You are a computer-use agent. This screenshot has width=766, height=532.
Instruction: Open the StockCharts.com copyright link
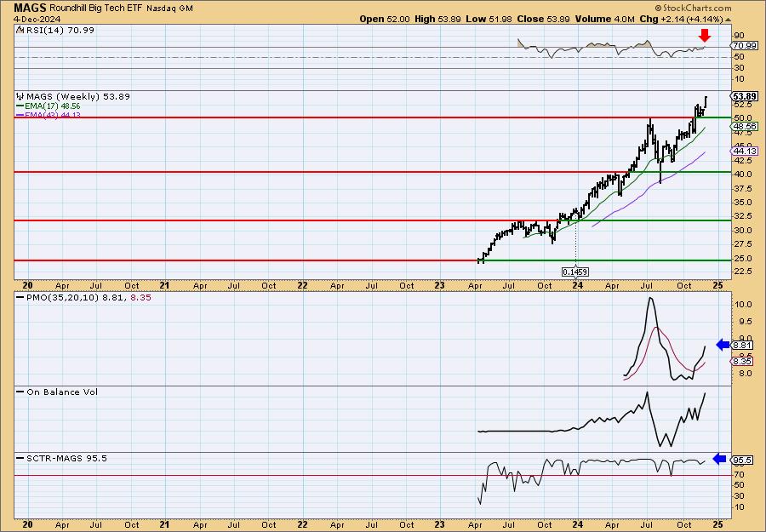693,8
